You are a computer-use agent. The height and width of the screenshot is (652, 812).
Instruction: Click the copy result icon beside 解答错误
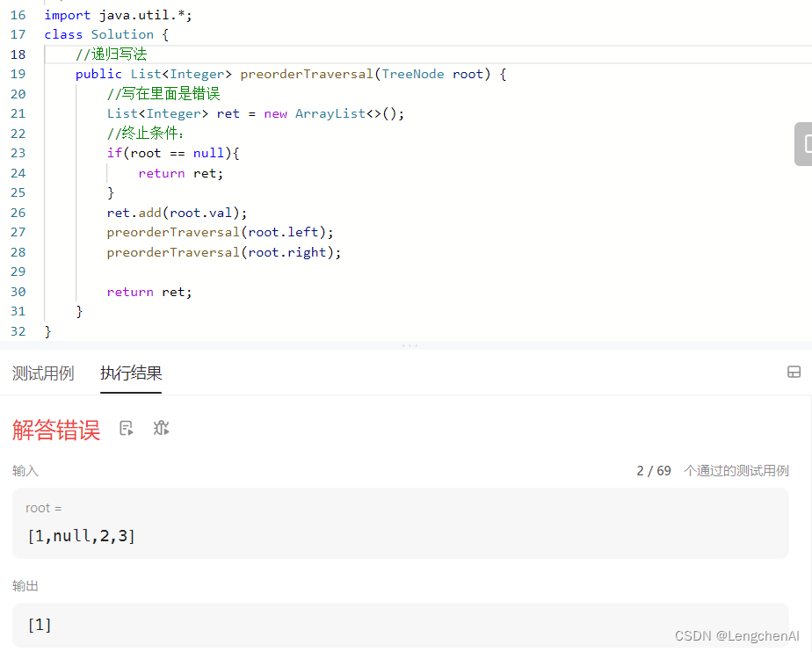point(126,428)
